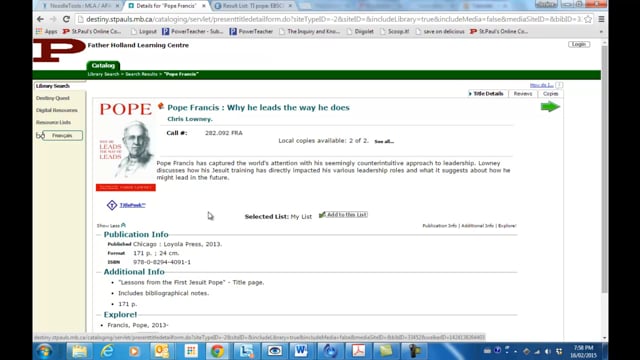
Task: Open the Windows Start button
Action: [44, 351]
